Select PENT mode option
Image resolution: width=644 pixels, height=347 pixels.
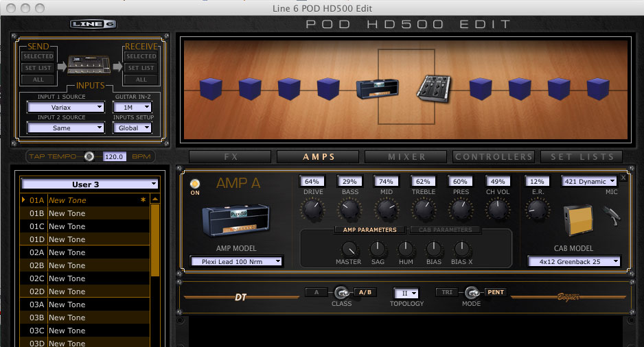(495, 292)
